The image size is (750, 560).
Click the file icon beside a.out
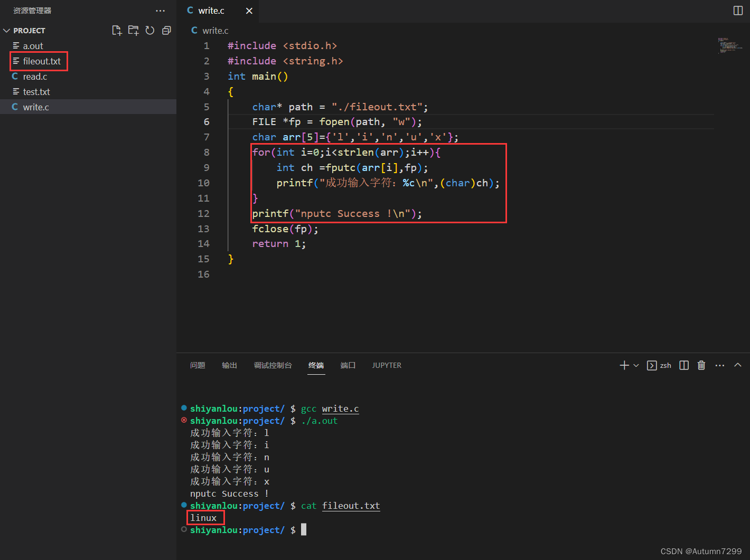pyautogui.click(x=16, y=46)
